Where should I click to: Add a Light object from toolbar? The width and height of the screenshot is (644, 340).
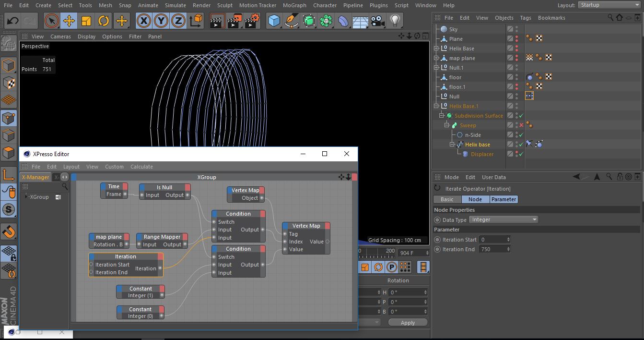pyautogui.click(x=395, y=21)
